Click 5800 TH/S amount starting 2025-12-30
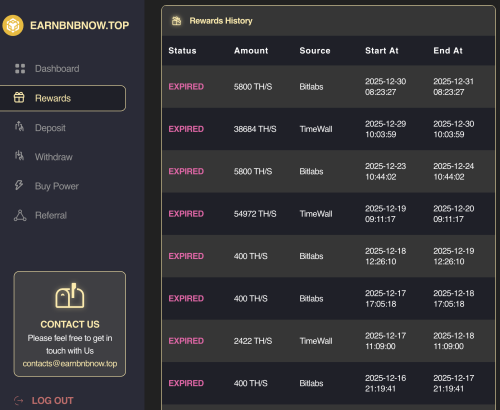Screen dimensions: 500x410 tap(253, 87)
